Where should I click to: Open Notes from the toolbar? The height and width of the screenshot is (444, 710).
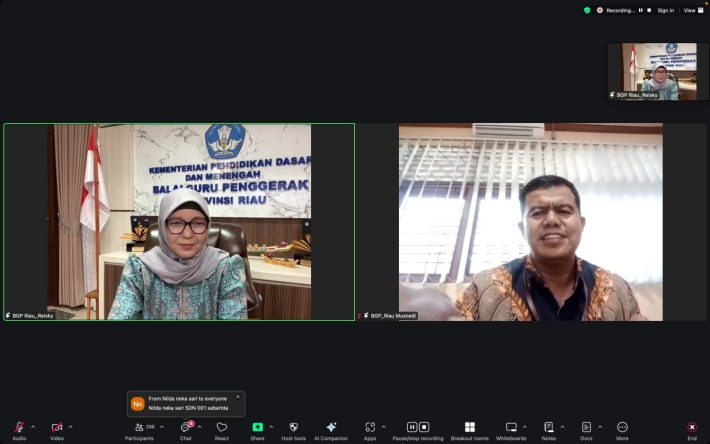(x=549, y=427)
